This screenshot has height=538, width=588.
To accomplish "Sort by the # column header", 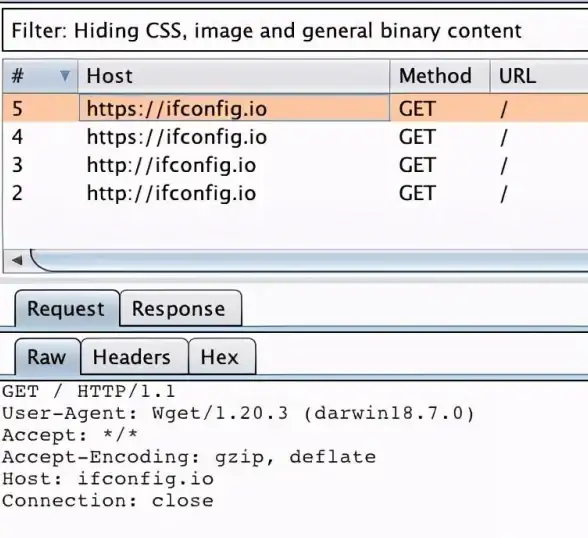I will 40,76.
